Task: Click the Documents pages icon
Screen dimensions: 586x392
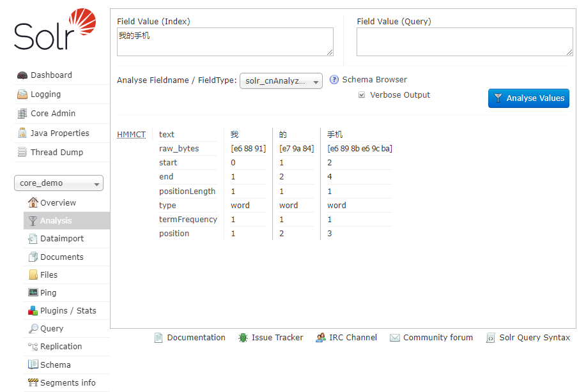Action: coord(33,257)
